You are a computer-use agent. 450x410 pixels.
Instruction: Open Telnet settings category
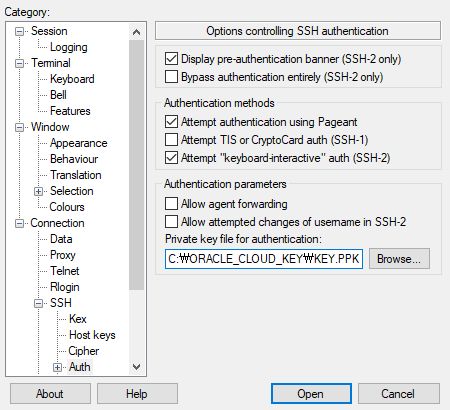65,271
